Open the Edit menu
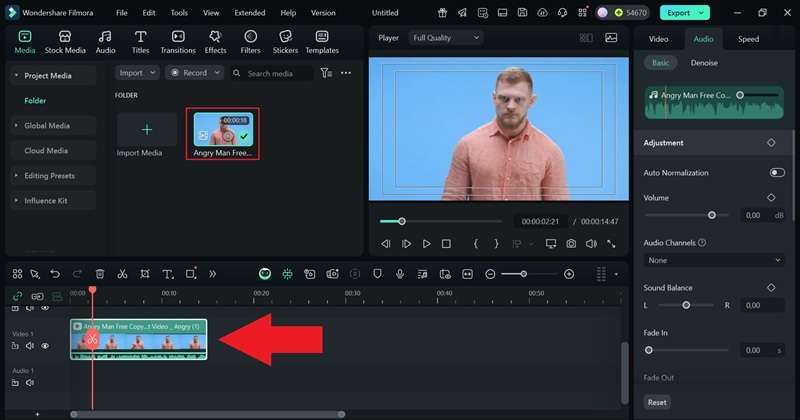 click(149, 13)
